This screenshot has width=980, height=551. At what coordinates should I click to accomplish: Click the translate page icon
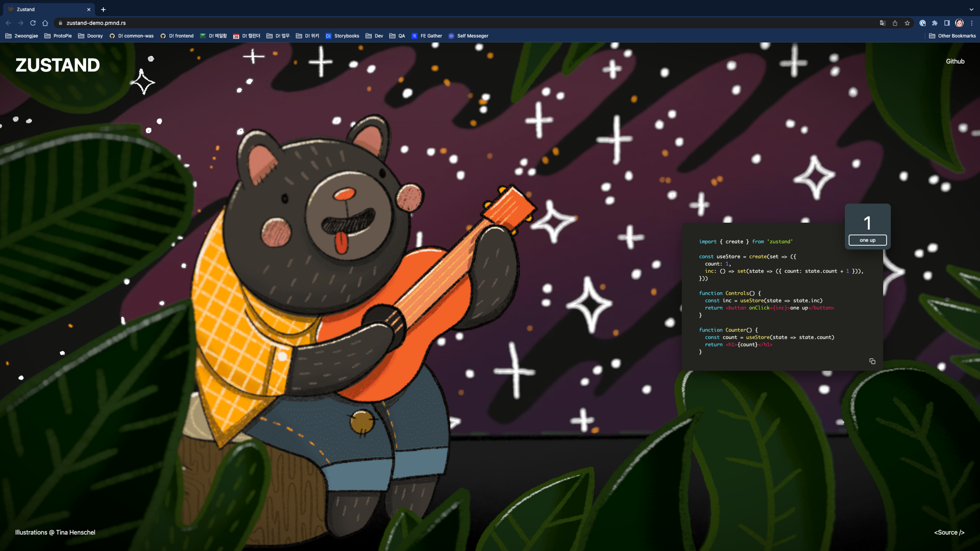click(882, 23)
